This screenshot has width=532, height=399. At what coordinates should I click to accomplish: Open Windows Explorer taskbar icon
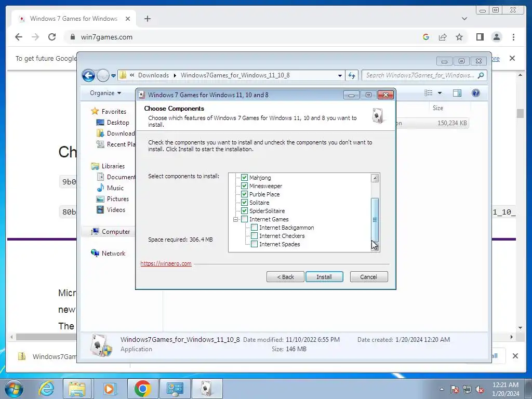[77, 389]
